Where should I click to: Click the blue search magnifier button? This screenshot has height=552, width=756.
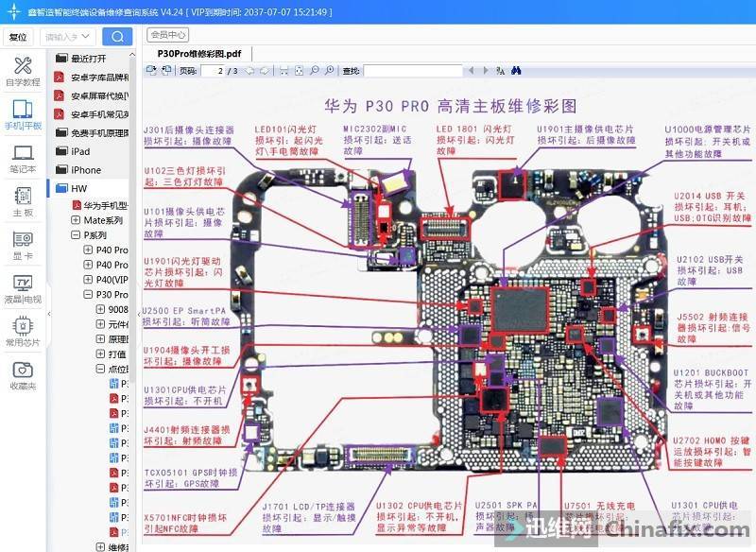[117, 37]
